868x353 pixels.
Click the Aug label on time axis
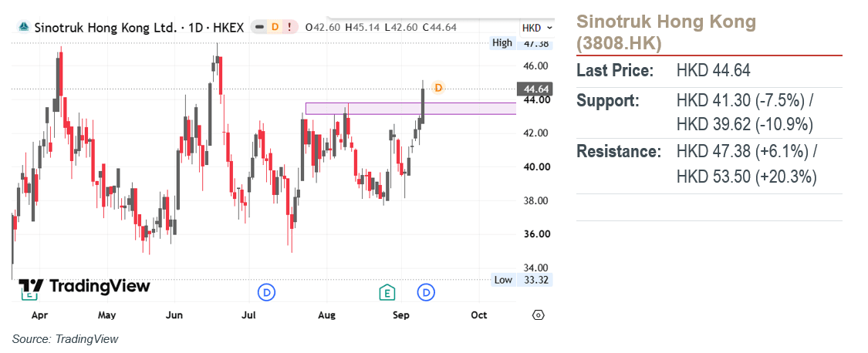coord(326,314)
